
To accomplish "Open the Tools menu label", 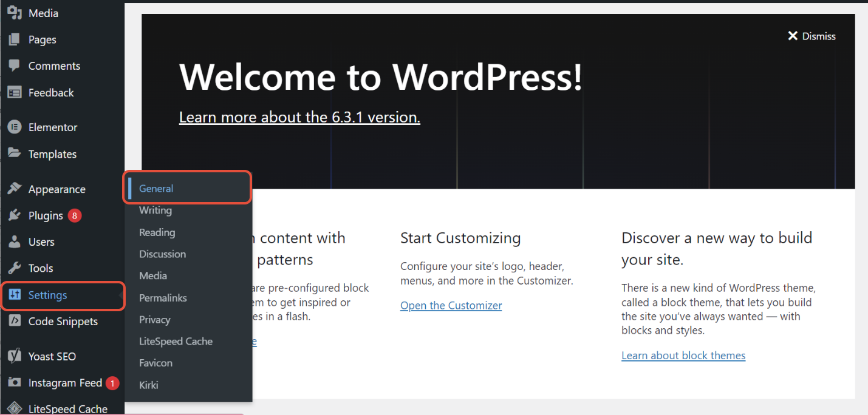I will tap(41, 268).
